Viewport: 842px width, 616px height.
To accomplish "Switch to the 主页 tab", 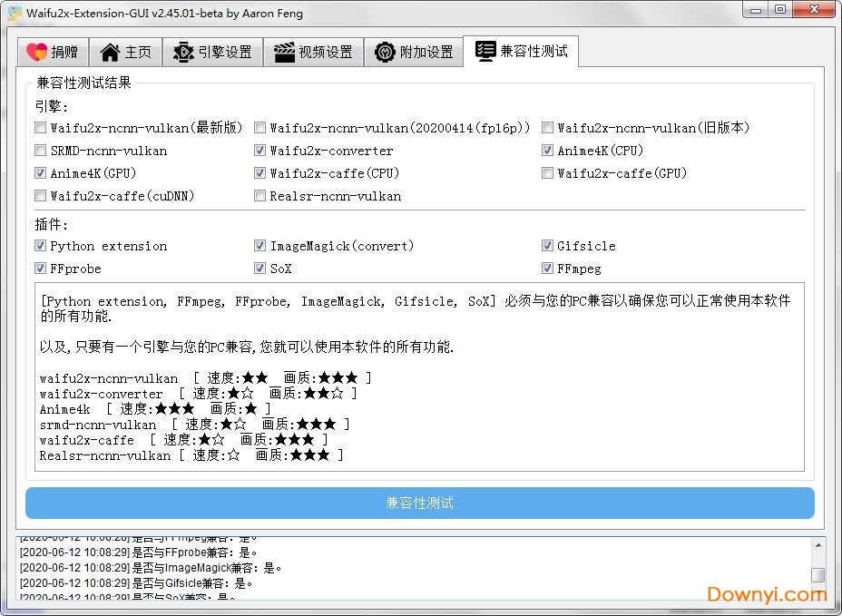I will [x=125, y=52].
